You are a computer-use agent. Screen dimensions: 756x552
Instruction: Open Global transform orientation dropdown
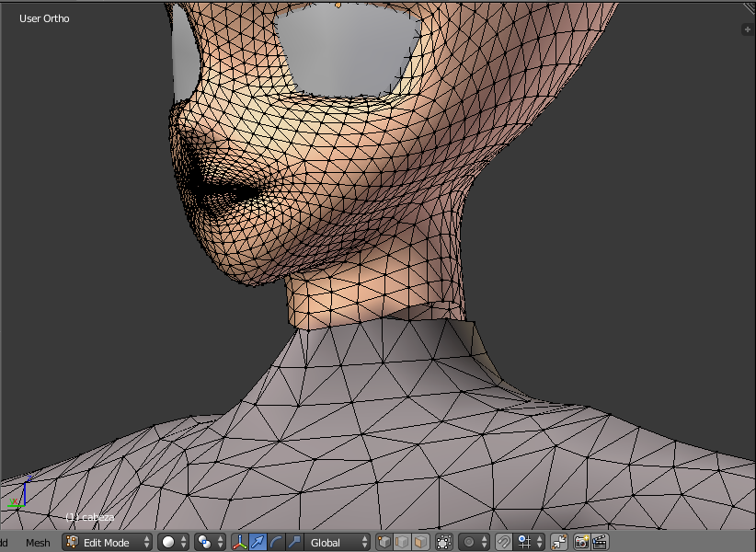pos(338,543)
